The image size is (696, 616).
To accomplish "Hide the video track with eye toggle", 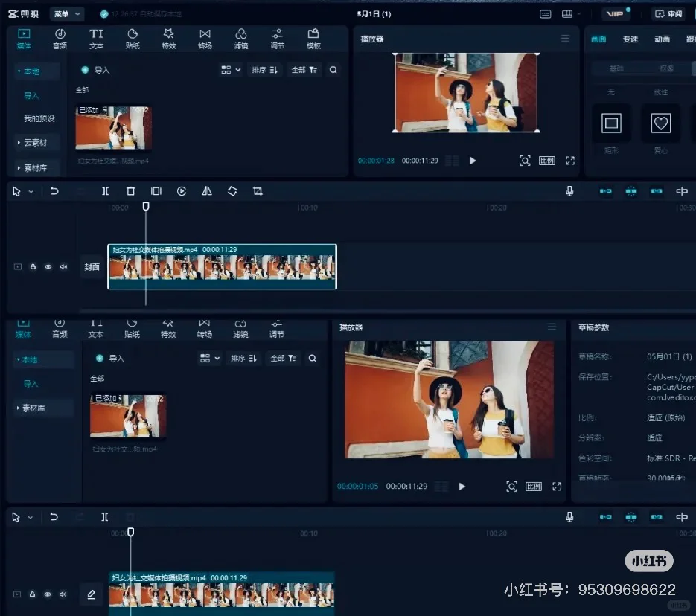I will coord(48,266).
